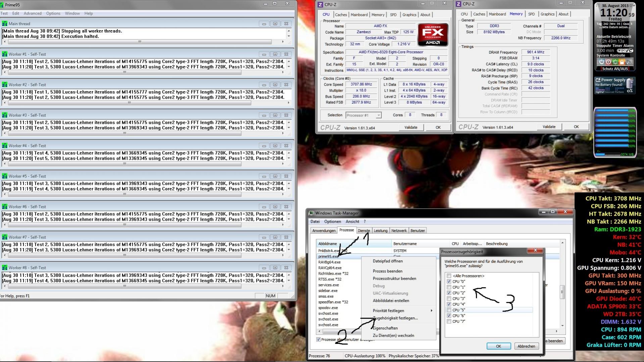Click the Prime95 title bar icon
Screen dimensions: 644x362
click(2, 5)
